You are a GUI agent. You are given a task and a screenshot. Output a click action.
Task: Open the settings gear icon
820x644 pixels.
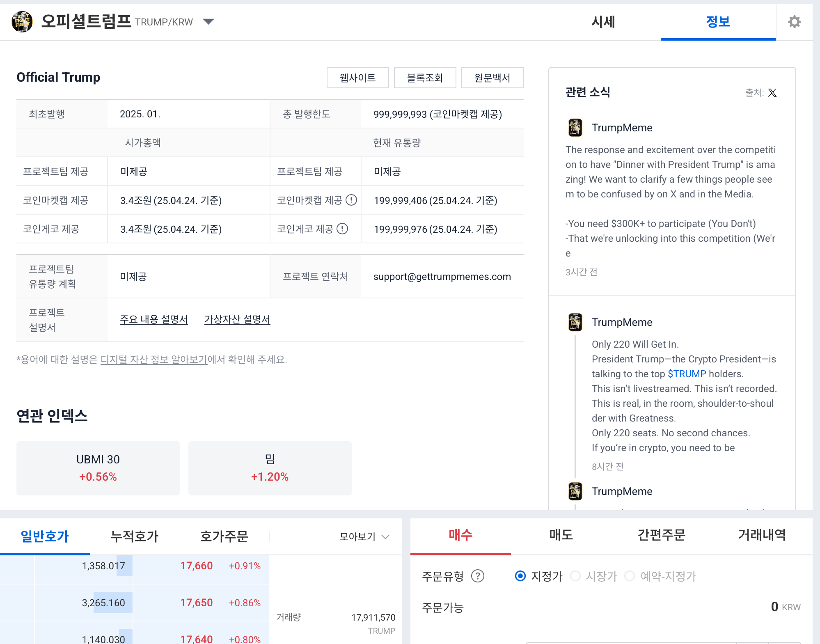coord(795,22)
